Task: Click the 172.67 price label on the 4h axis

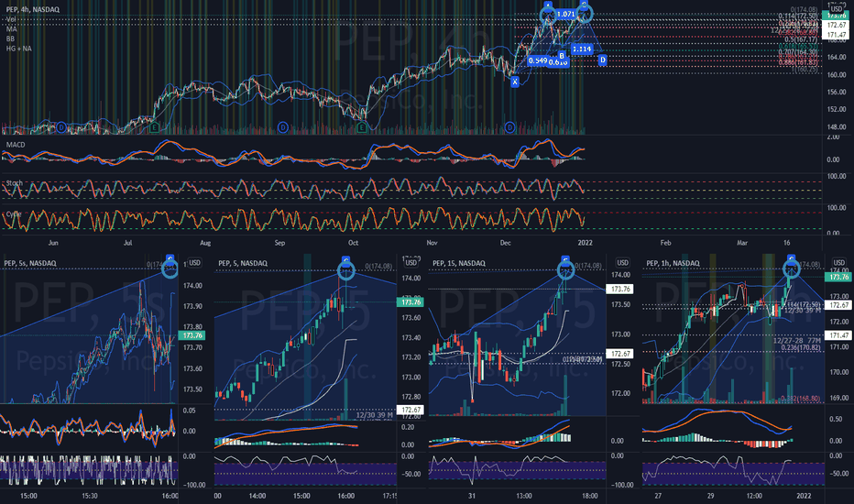Action: [836, 25]
